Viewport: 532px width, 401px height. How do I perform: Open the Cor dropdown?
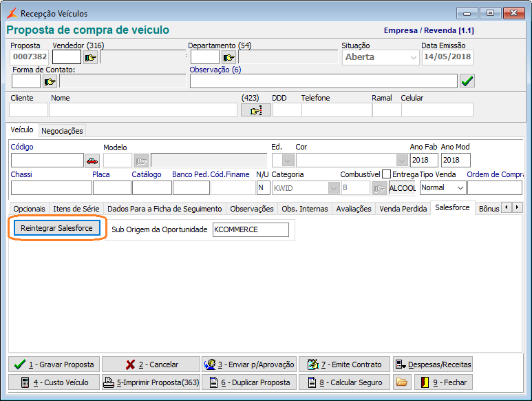click(402, 161)
